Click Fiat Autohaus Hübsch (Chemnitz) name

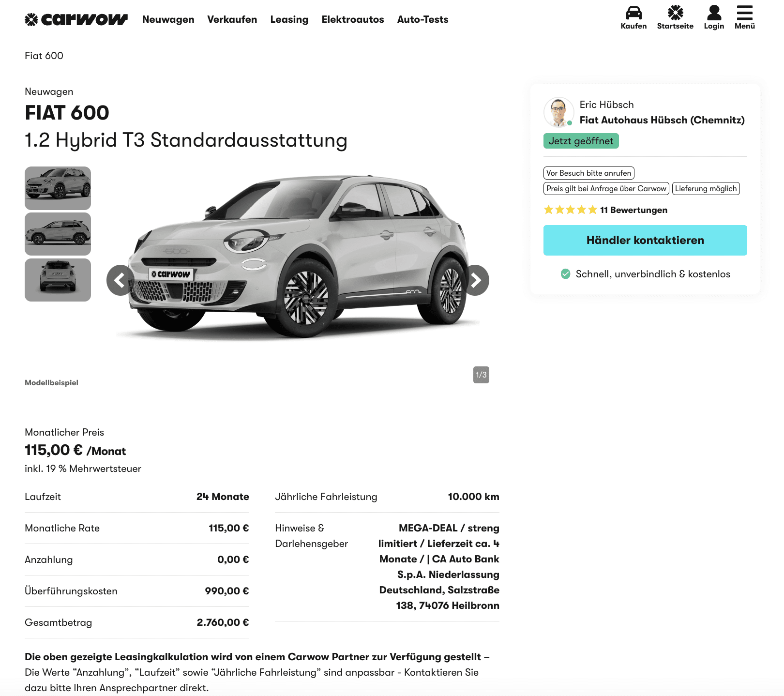coord(662,120)
